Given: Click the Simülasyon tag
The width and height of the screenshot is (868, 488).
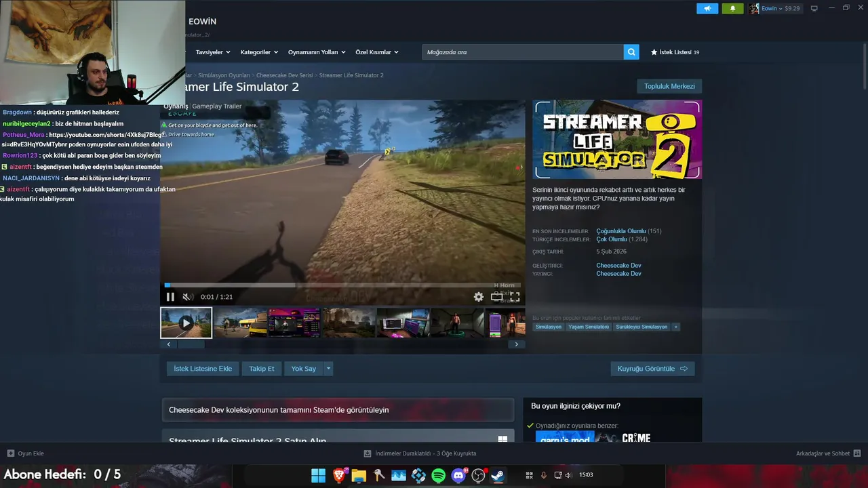Looking at the screenshot, I should pos(549,327).
